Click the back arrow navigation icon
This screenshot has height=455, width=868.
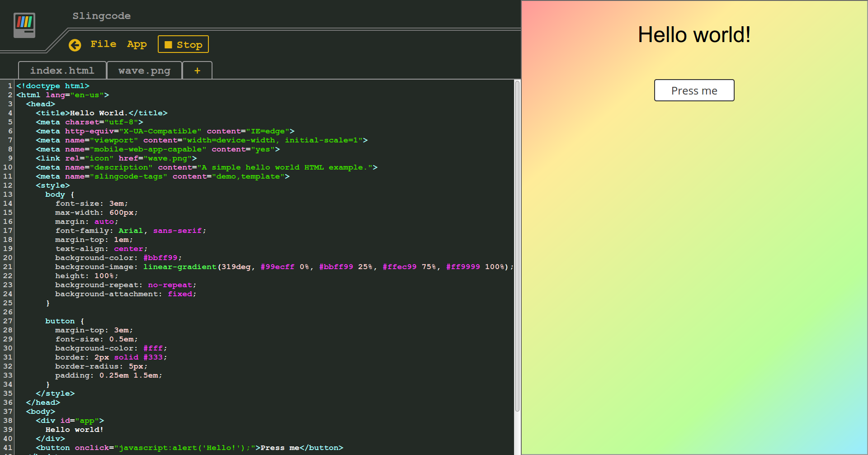click(x=75, y=45)
